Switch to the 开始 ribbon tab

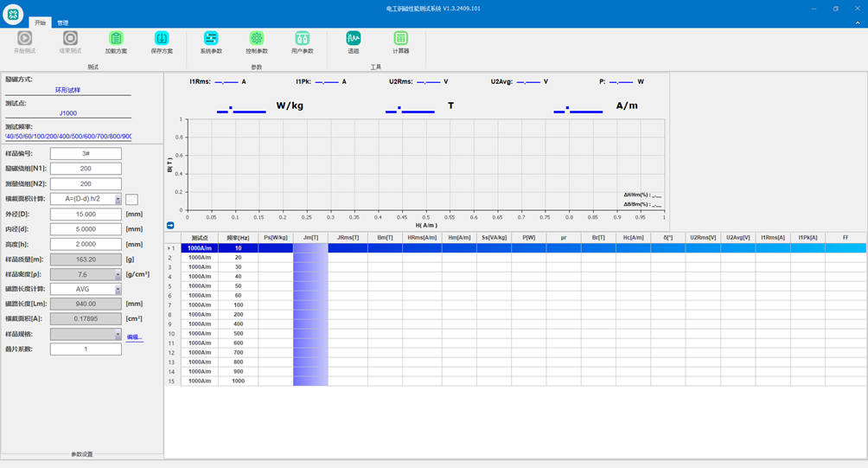(x=41, y=22)
